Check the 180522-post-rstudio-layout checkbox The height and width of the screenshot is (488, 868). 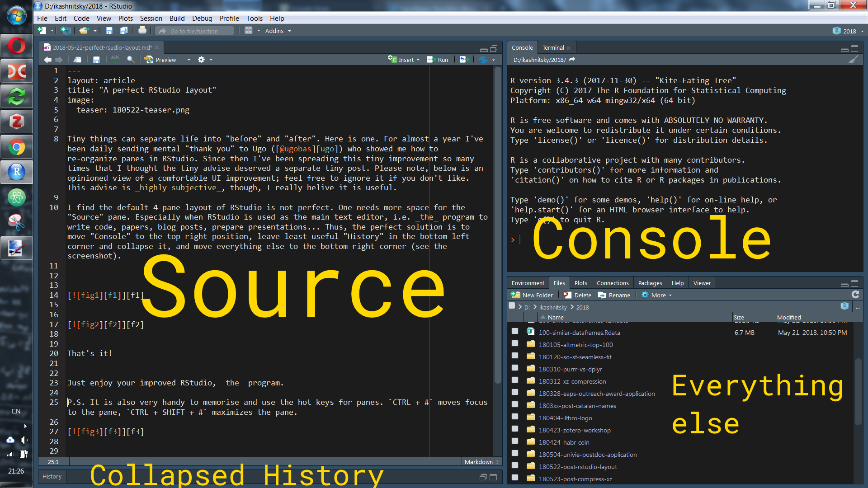515,465
